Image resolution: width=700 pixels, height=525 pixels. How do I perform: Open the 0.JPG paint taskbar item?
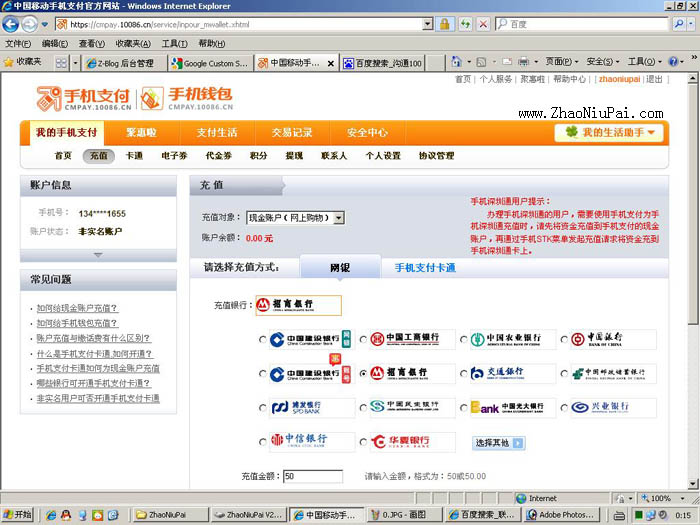(x=405, y=515)
